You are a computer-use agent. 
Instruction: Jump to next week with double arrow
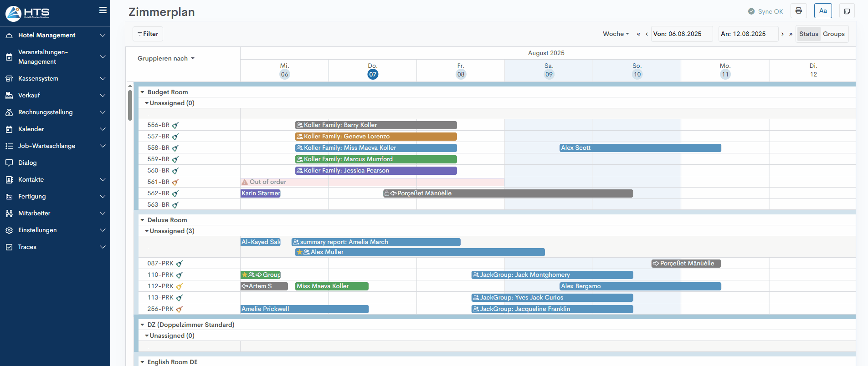791,34
